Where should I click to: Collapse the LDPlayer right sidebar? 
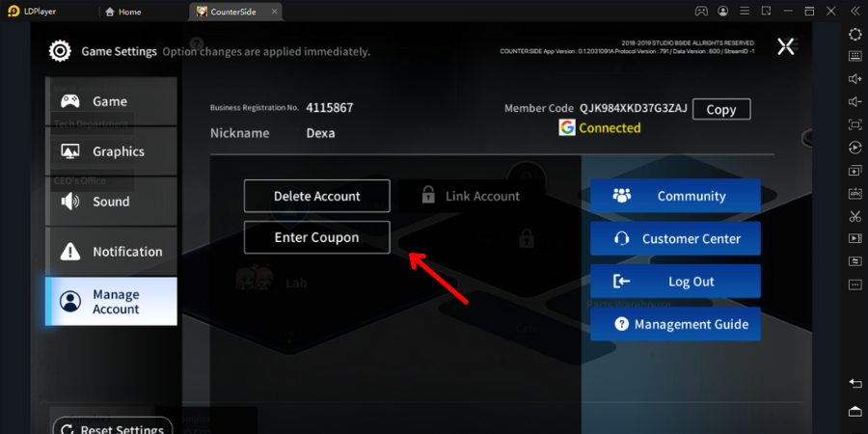854,11
